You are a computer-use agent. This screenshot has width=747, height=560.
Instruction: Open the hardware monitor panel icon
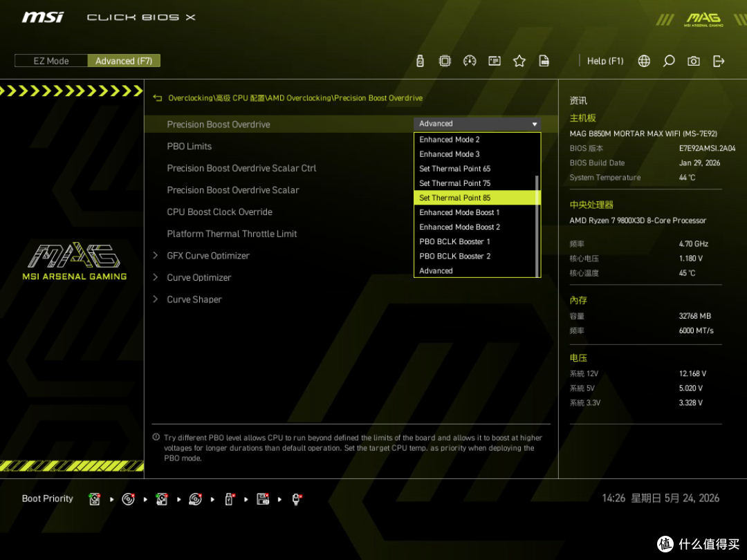(x=494, y=61)
